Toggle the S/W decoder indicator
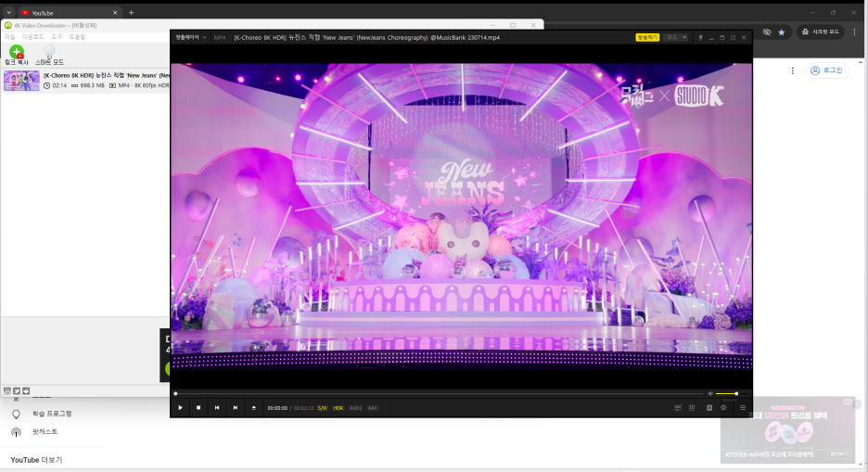 (322, 408)
